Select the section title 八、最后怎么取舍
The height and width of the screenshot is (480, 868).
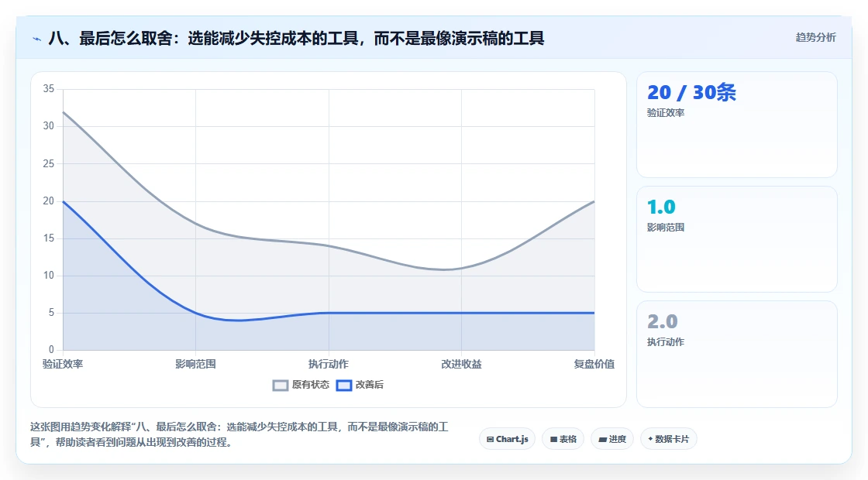click(x=296, y=38)
